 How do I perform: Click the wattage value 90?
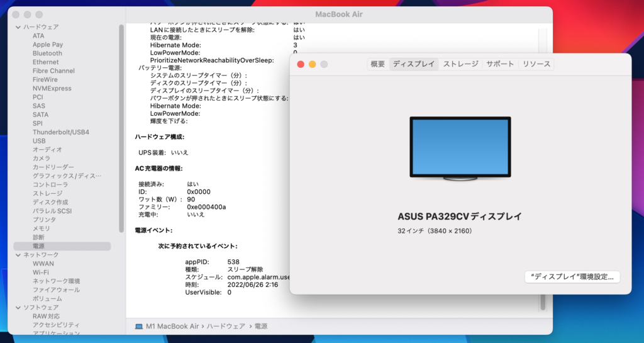pos(191,200)
